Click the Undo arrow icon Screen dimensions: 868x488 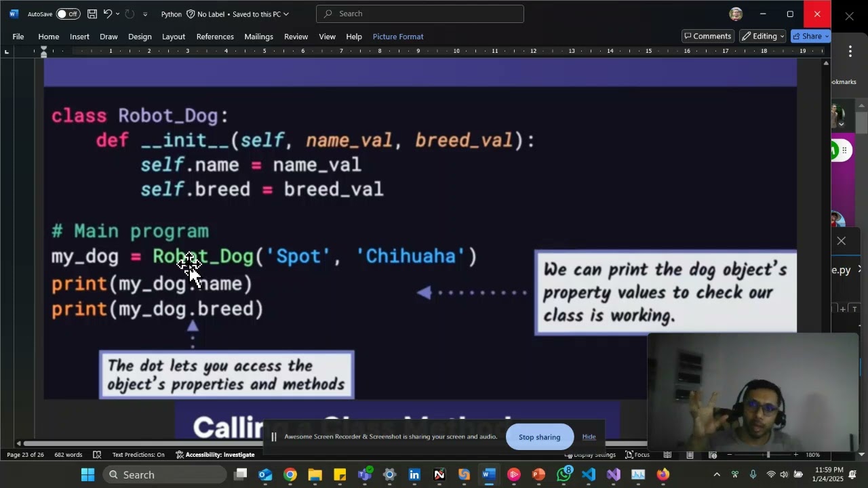coord(107,14)
